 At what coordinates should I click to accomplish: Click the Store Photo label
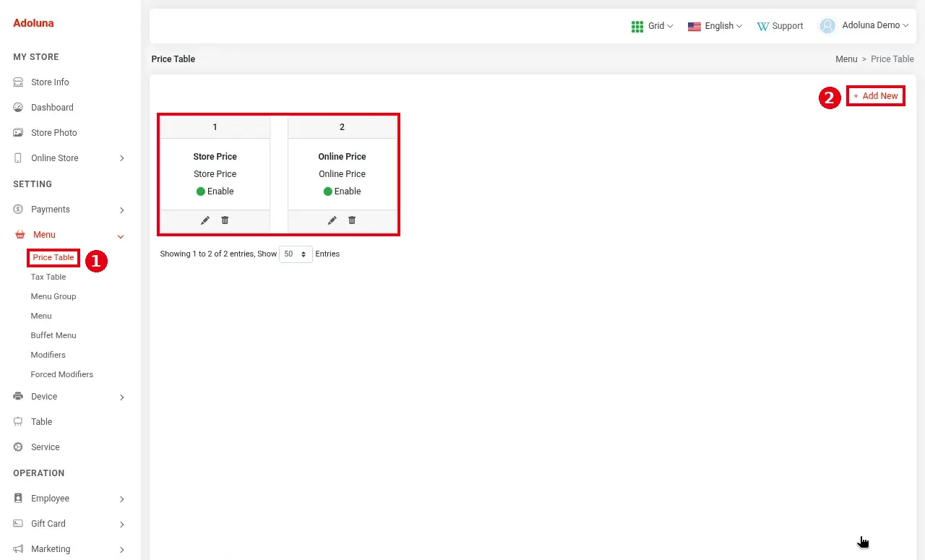(54, 133)
